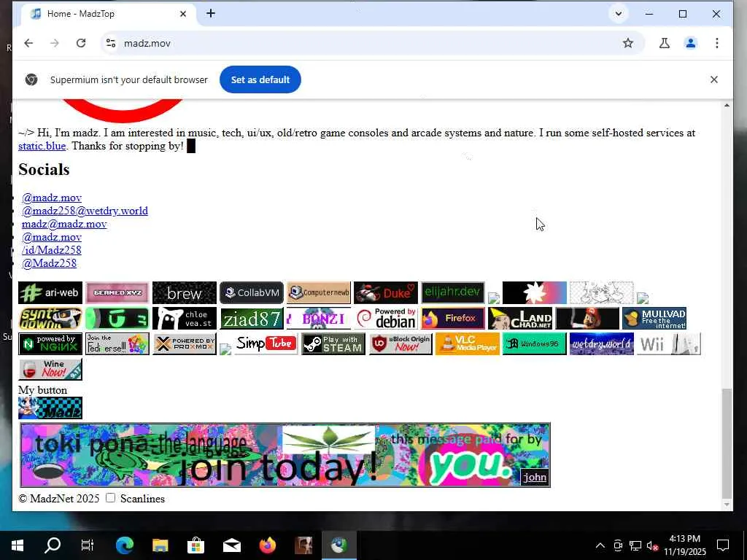Viewport: 747px width, 560px height.
Task: Open site information icon in address bar
Action: [x=111, y=43]
